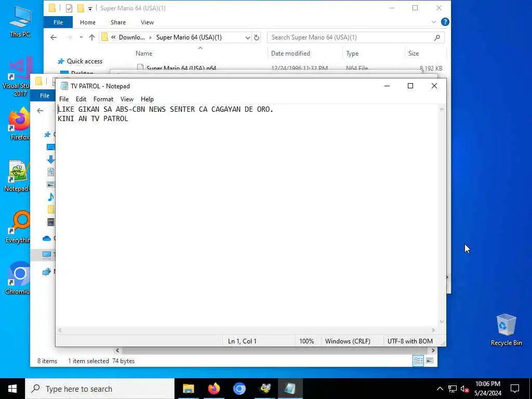Expand the address bar history dropdown
Viewport: 532px width, 399px height.
pos(248,37)
